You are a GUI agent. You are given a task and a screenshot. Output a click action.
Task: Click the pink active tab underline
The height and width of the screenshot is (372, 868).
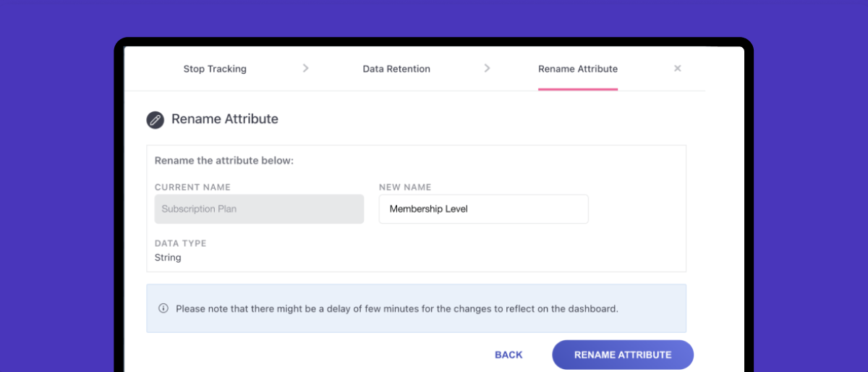tap(578, 89)
